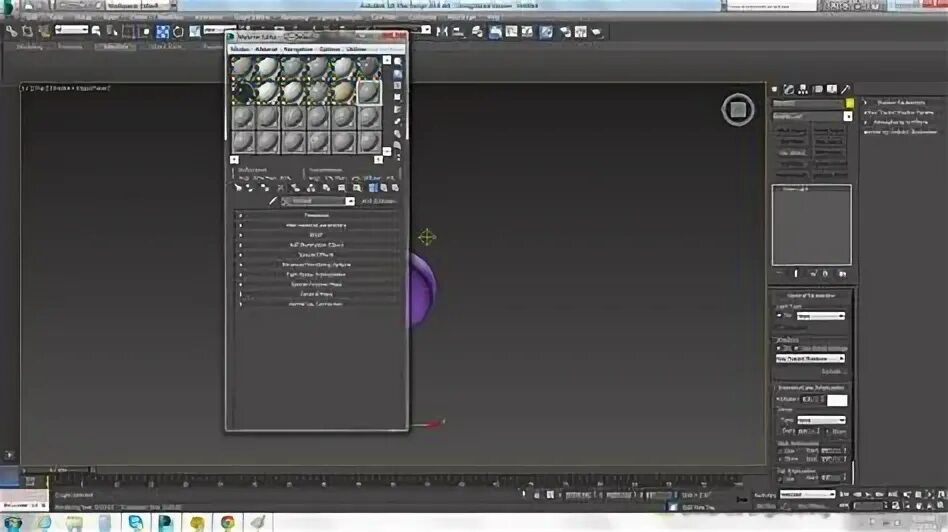Toggle Light Type On checkbox
Screen dimensions: 948x532
click(x=779, y=315)
